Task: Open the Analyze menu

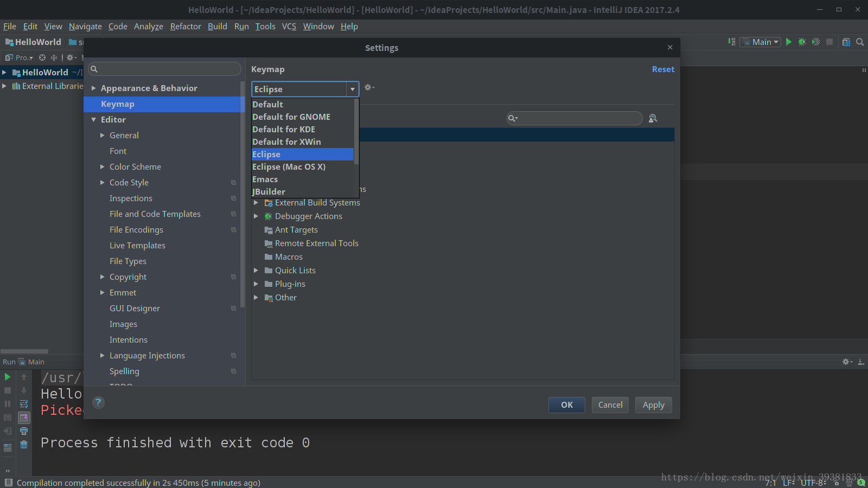Action: 149,26
